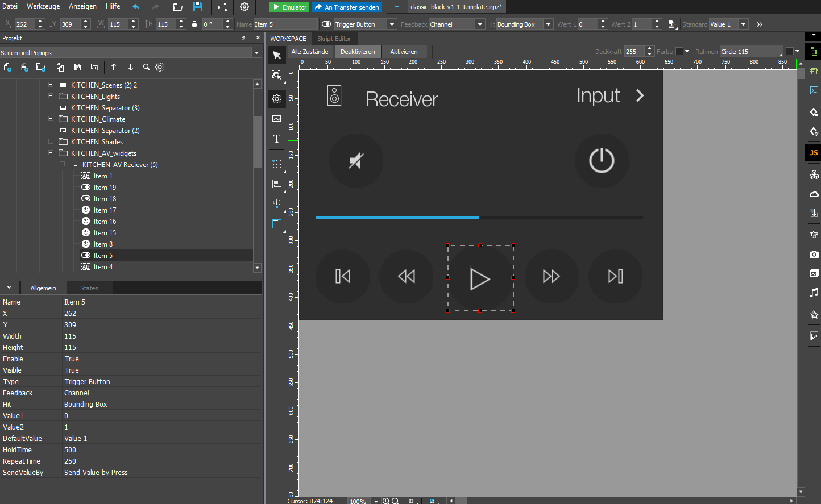Select the arrow selection tool in workspace toolbar

click(276, 55)
